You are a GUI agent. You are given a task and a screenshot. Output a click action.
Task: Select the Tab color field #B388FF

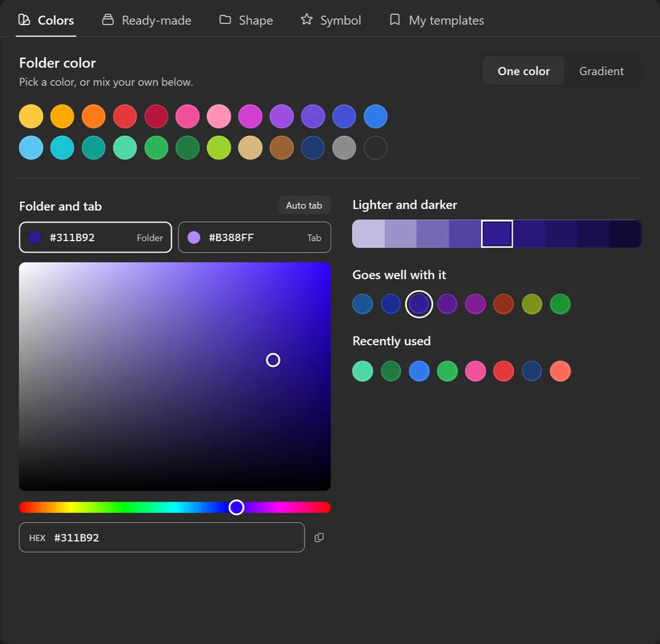(x=254, y=238)
